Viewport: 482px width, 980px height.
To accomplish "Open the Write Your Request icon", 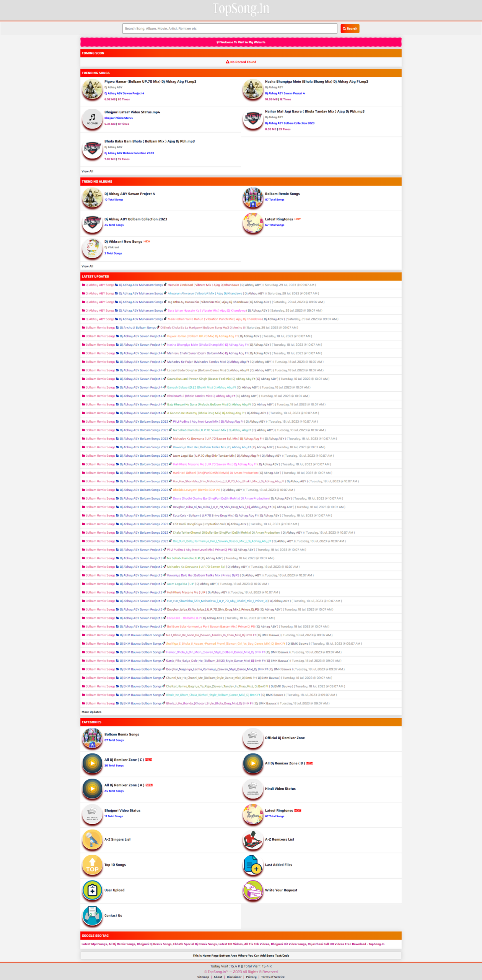I will (x=253, y=890).
